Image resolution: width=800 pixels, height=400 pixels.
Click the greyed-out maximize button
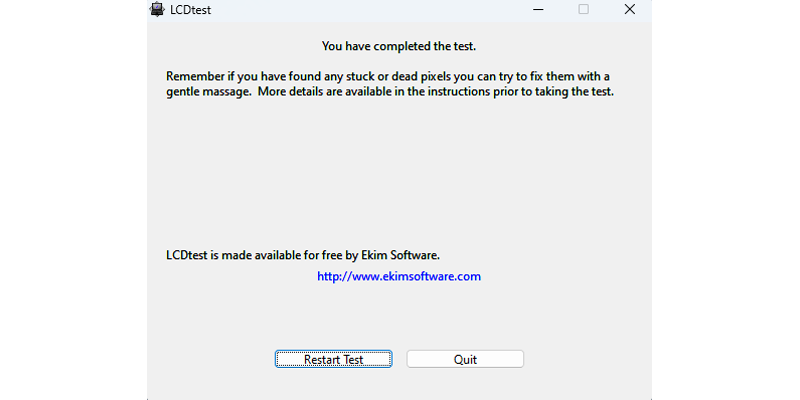point(583,10)
